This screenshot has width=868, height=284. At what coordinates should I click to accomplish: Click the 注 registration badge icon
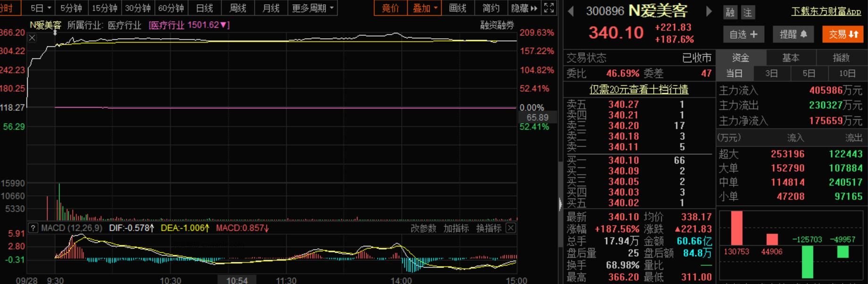tap(748, 13)
